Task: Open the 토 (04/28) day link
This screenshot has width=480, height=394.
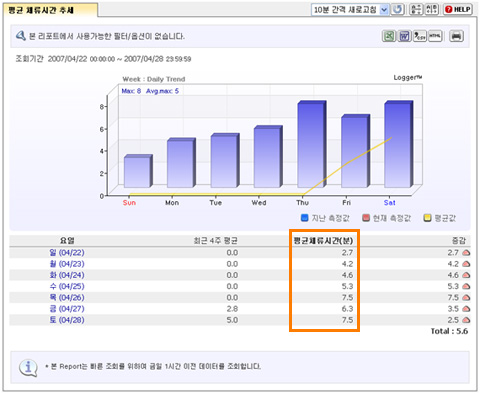Action: click(67, 320)
